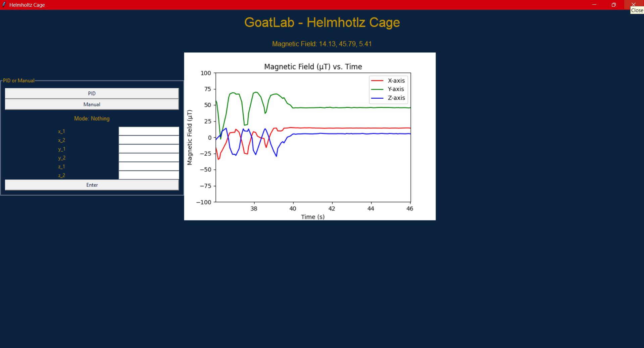Image resolution: width=644 pixels, height=348 pixels.
Task: Click the 'Helmholtz Cage' window title text
Action: pos(27,5)
